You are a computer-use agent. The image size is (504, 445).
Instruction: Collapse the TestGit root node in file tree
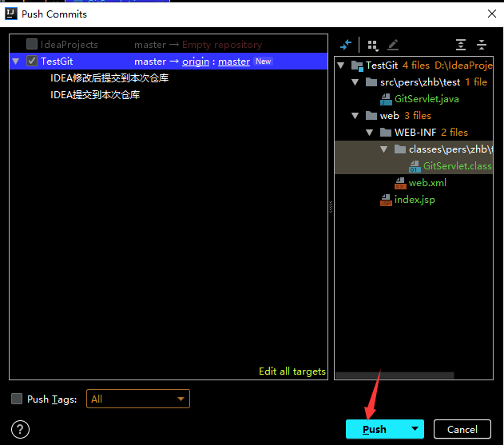[x=341, y=66]
